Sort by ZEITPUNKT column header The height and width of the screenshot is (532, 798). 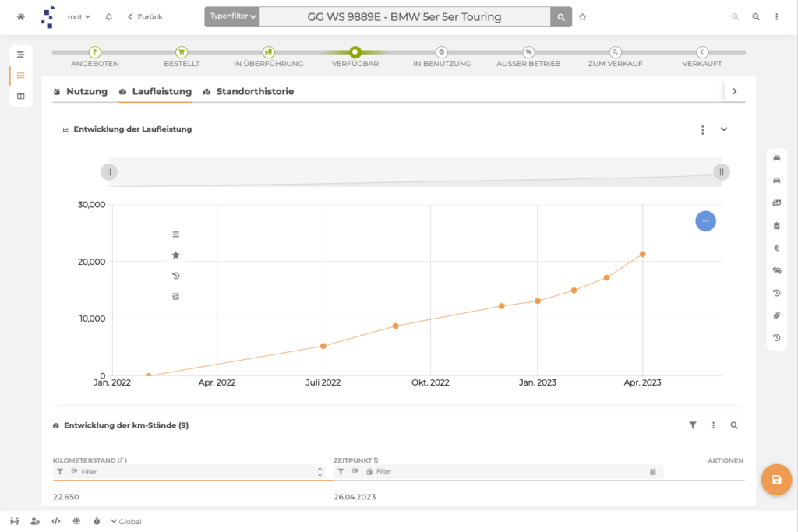pos(356,460)
